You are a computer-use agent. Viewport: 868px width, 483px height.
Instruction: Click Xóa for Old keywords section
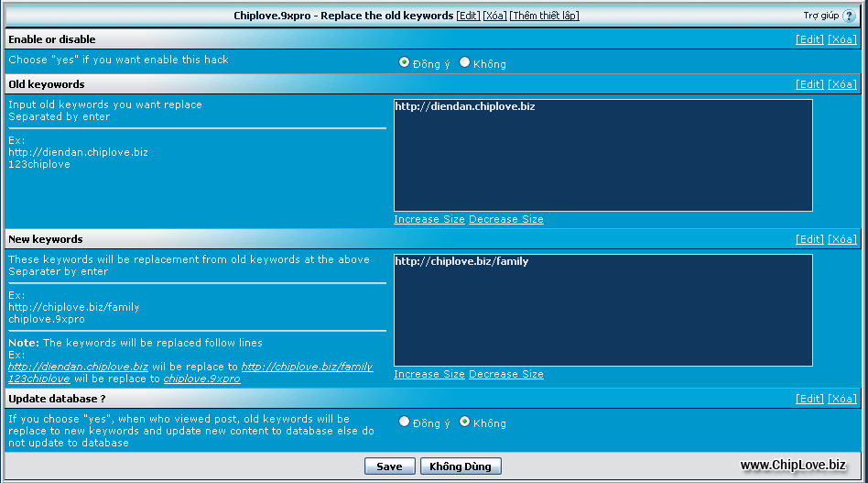click(x=842, y=84)
